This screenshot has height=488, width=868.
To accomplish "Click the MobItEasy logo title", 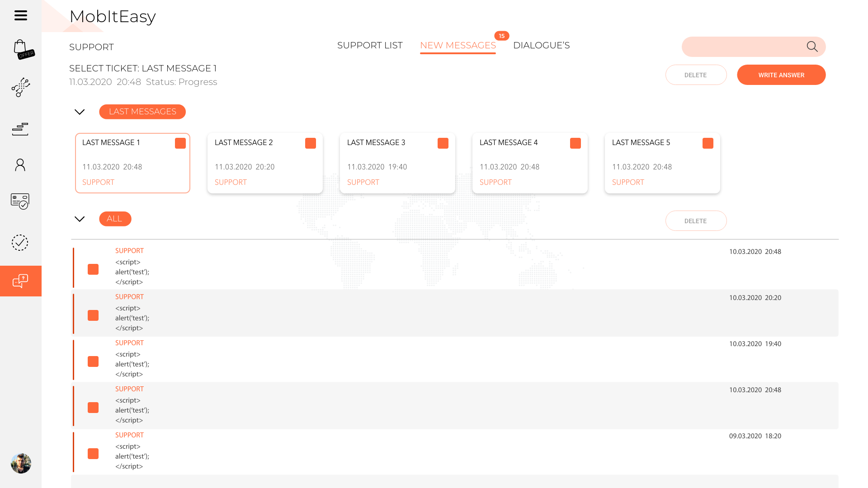I will [x=113, y=16].
